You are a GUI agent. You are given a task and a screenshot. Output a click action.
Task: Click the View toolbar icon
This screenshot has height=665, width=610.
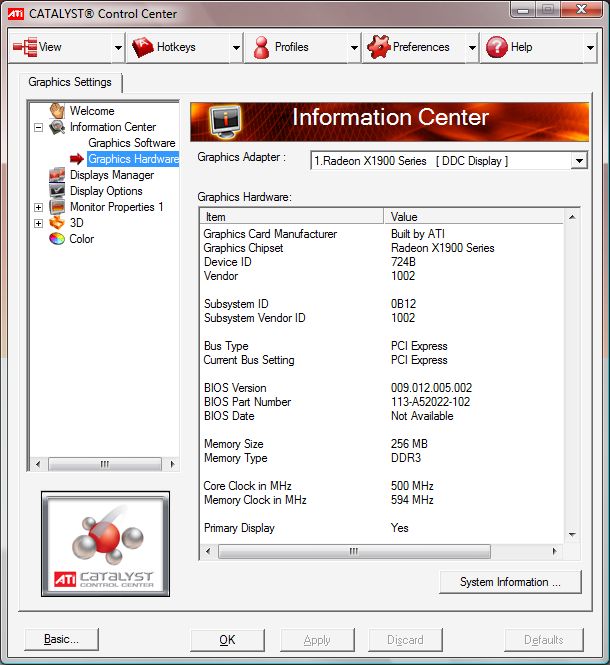coord(25,47)
